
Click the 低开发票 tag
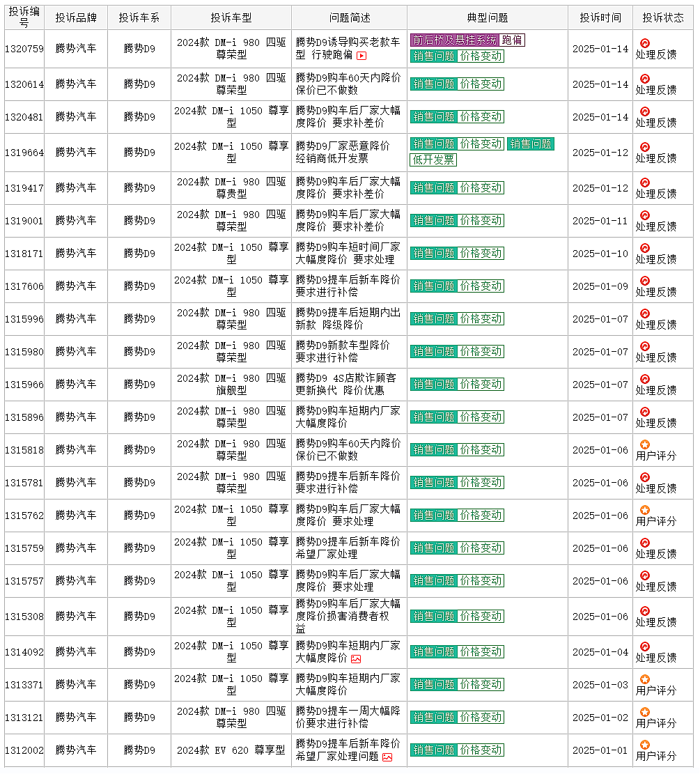[x=433, y=160]
